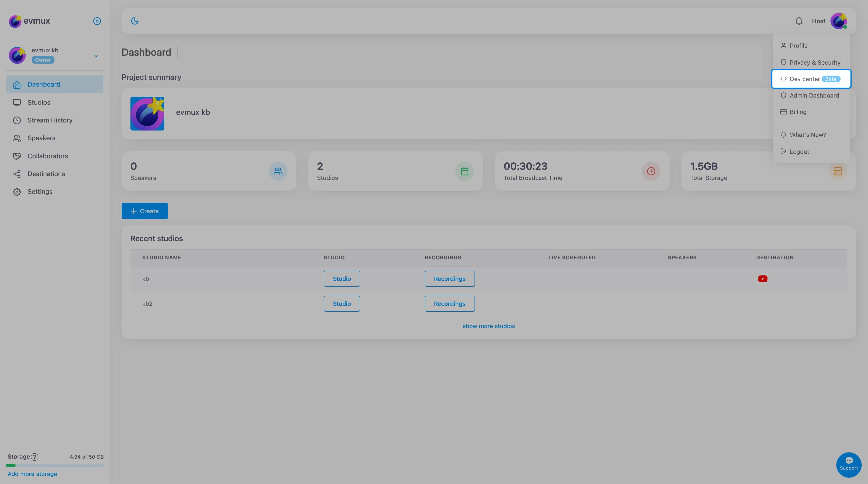Click the Total Broadcast Time clock icon
Image resolution: width=868 pixels, height=484 pixels.
[x=651, y=171]
